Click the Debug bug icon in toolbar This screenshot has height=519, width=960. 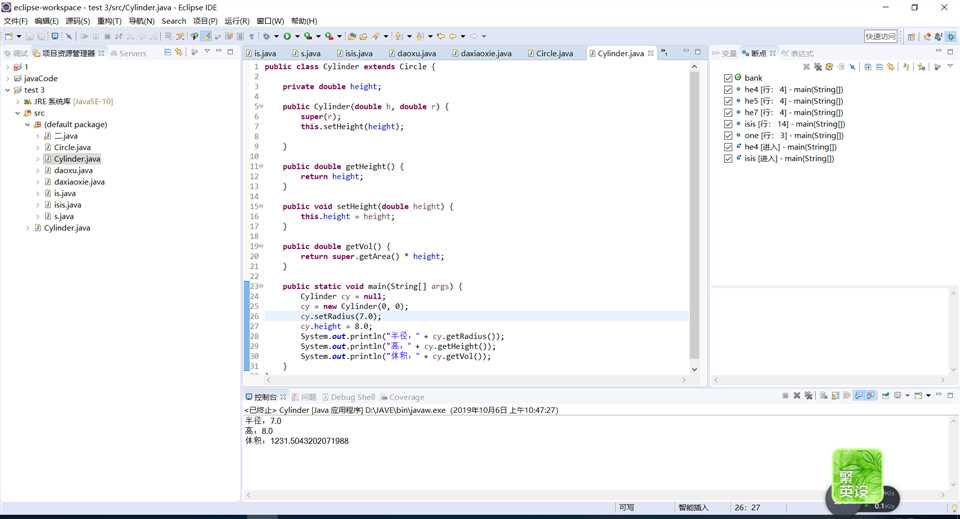click(266, 36)
